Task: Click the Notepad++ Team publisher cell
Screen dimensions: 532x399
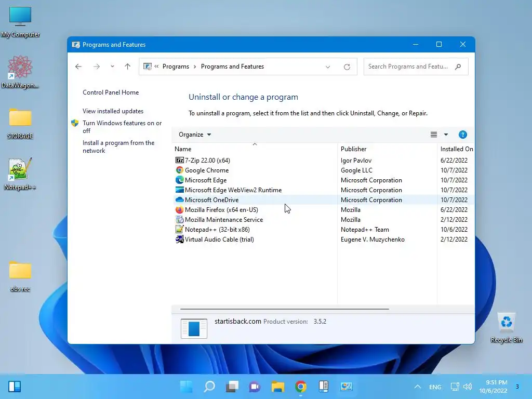Action: 365,229
